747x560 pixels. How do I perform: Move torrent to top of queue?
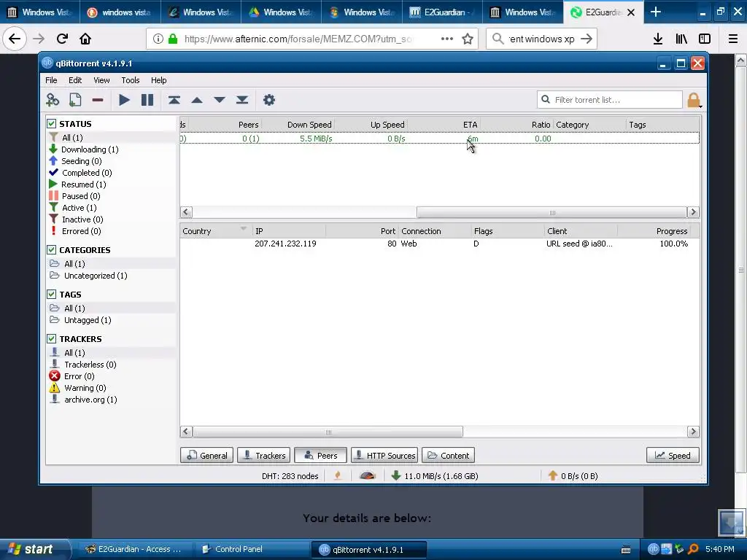point(174,100)
